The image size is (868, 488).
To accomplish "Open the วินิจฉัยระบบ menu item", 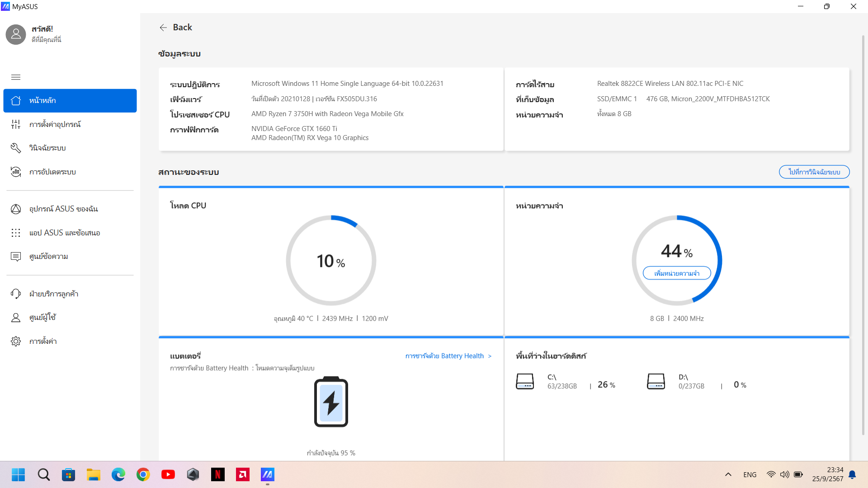I will pyautogui.click(x=70, y=148).
